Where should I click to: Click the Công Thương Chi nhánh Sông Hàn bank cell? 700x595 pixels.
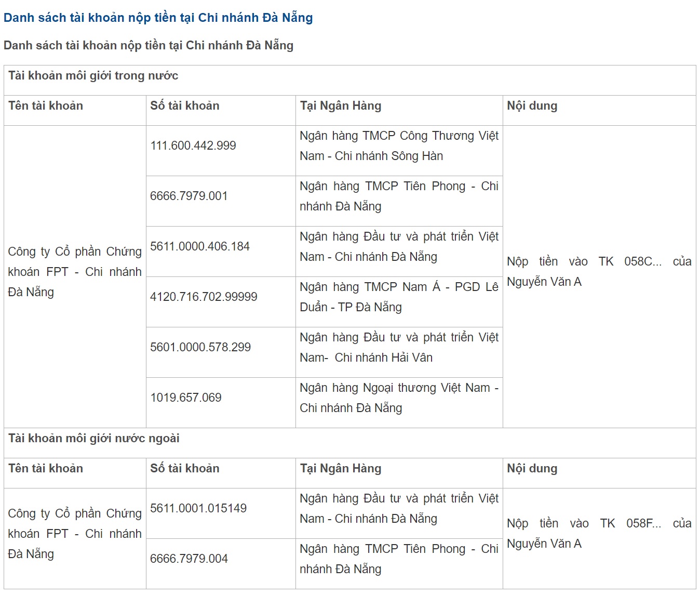(x=398, y=146)
